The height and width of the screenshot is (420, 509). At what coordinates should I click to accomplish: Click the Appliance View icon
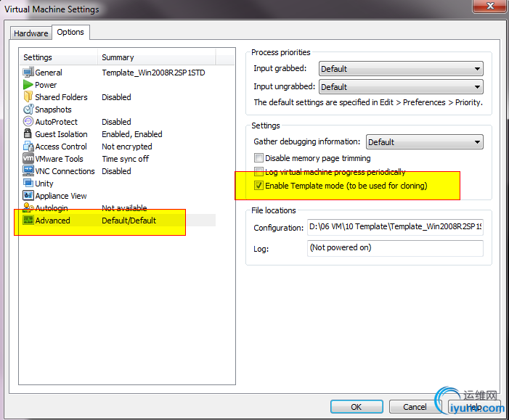click(28, 195)
